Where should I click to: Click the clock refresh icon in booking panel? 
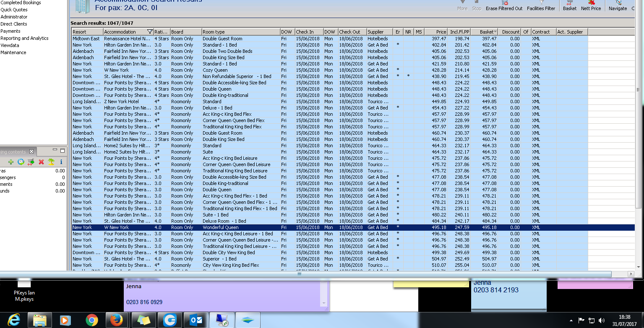(x=21, y=162)
